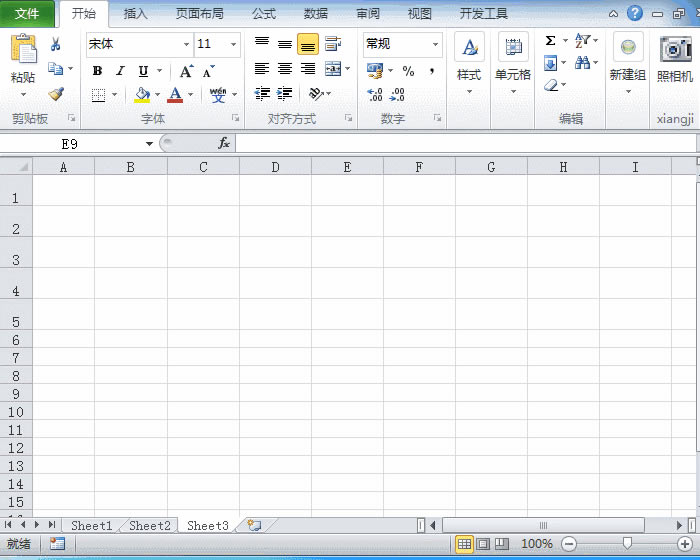The width and height of the screenshot is (700, 560).
Task: Open the Camera (照相机) tool
Action: (x=676, y=59)
